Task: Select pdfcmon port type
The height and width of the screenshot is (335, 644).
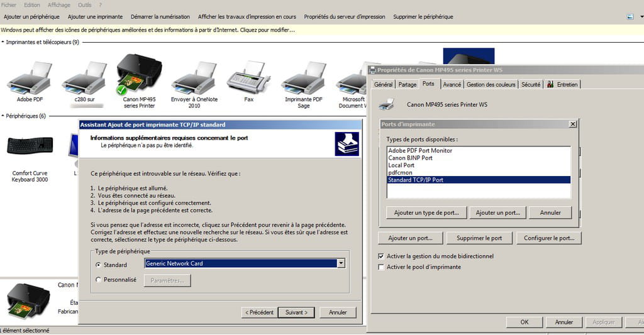Action: tap(479, 173)
